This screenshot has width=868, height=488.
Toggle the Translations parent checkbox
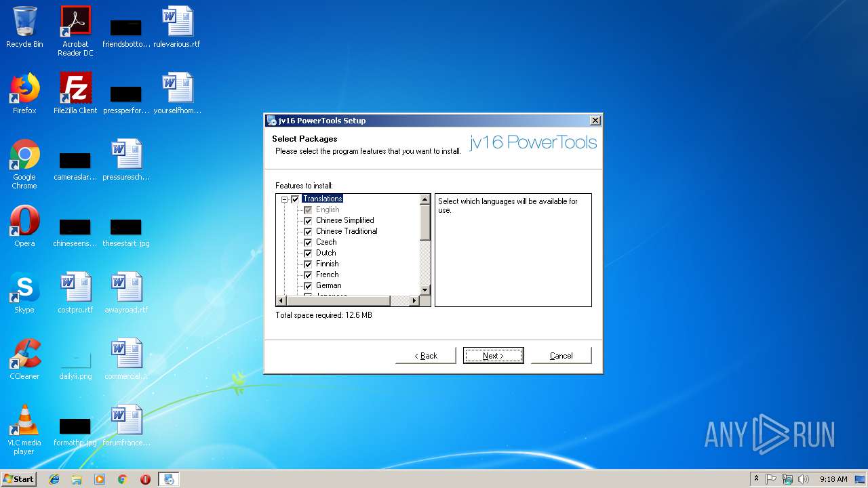click(295, 199)
